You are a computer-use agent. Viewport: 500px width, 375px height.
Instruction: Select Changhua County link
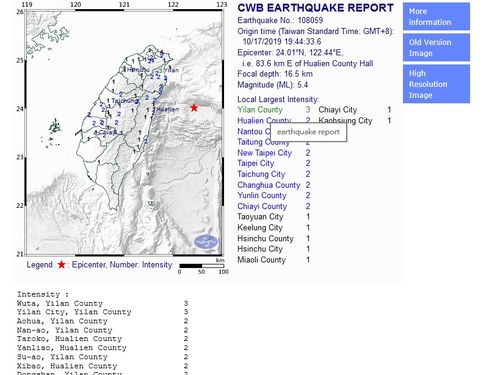point(269,185)
